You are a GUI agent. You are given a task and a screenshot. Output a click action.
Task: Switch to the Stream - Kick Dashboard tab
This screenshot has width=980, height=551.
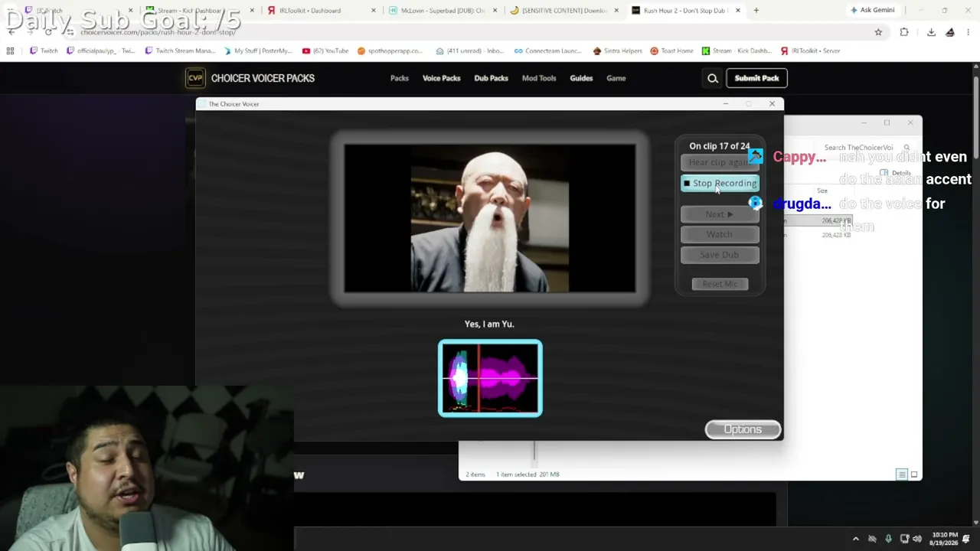click(196, 11)
